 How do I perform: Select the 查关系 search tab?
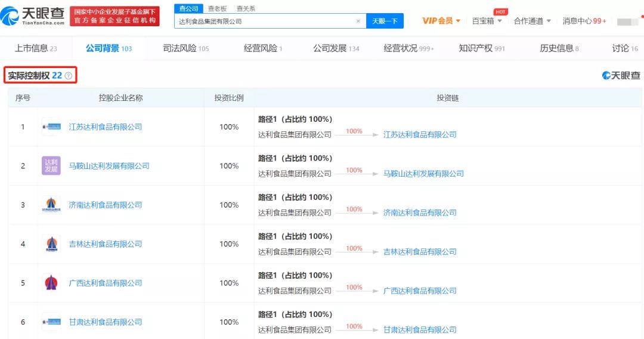coord(246,8)
